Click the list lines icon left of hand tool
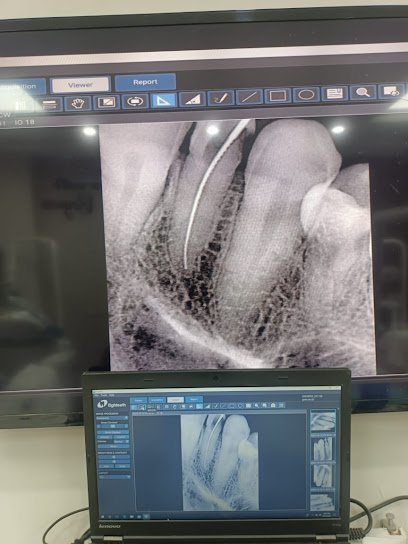Image resolution: width=408 pixels, height=544 pixels. 49,104
